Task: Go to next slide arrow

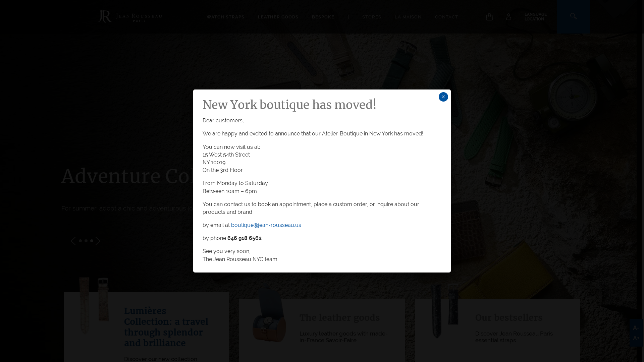Action: coord(98,241)
